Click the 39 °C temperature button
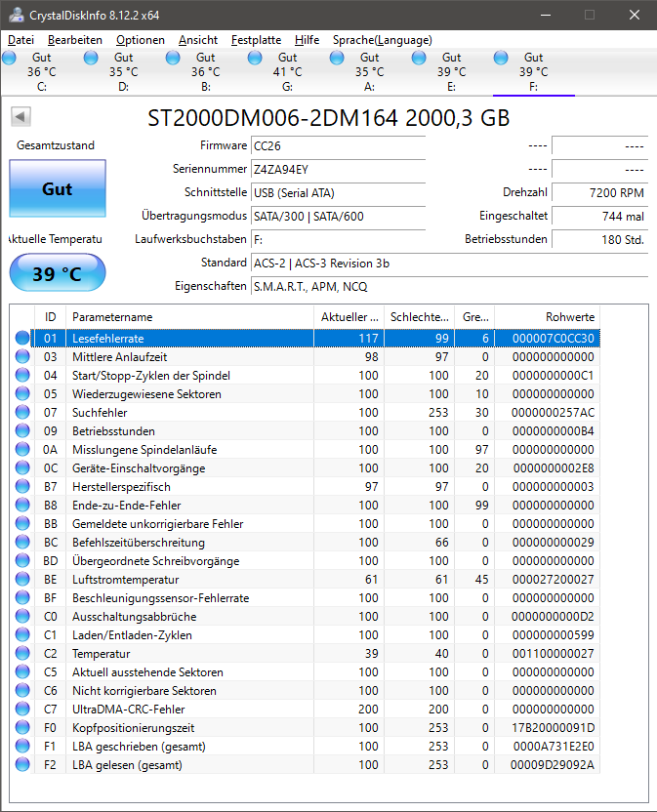Viewport: 657px width, 812px height. [58, 273]
